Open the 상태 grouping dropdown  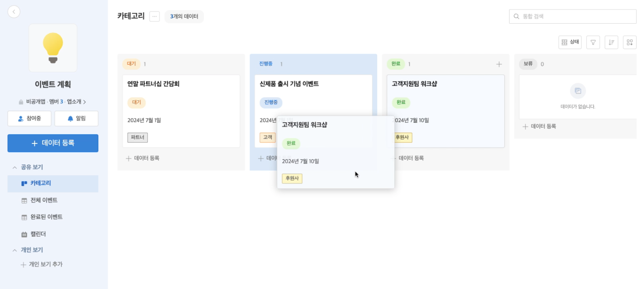(x=570, y=42)
